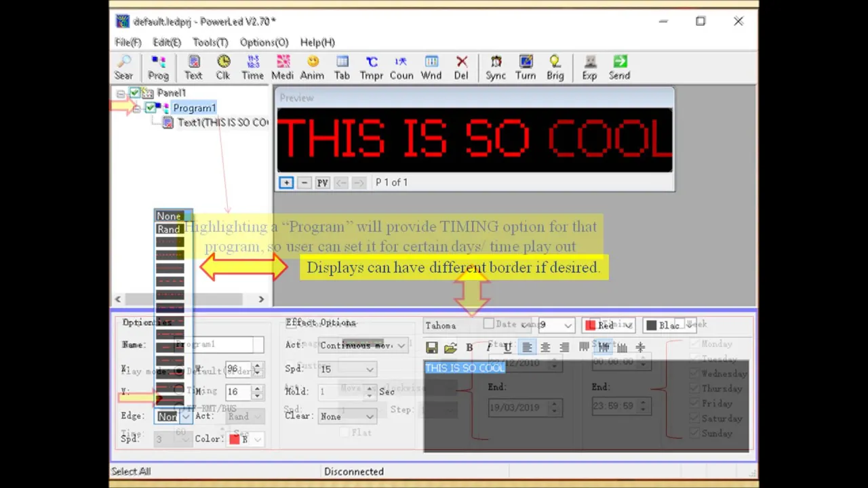Center align the text
The image size is (868, 488).
545,347
